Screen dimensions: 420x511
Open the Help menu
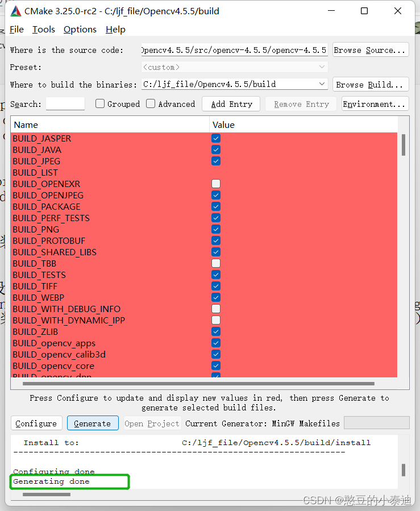coord(115,30)
